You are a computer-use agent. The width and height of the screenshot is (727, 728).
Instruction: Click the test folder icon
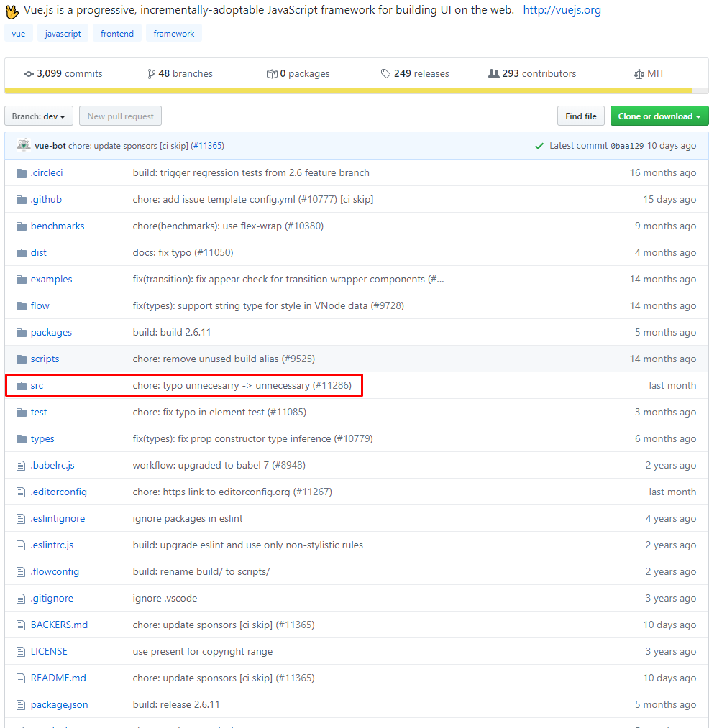(22, 413)
